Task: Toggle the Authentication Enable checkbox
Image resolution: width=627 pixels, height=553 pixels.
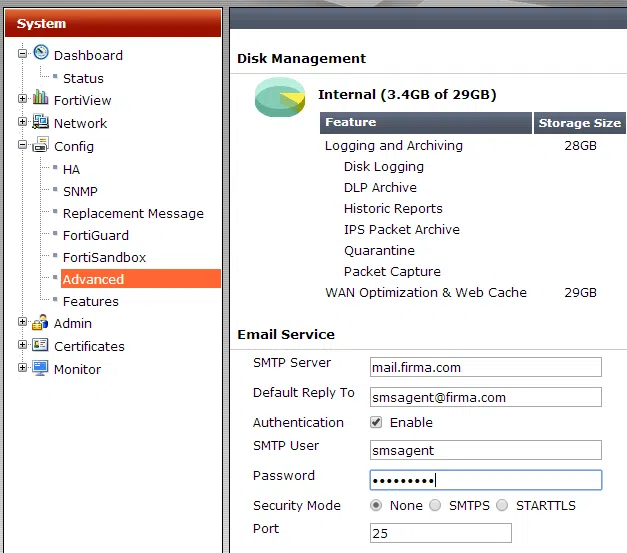Action: coord(376,422)
